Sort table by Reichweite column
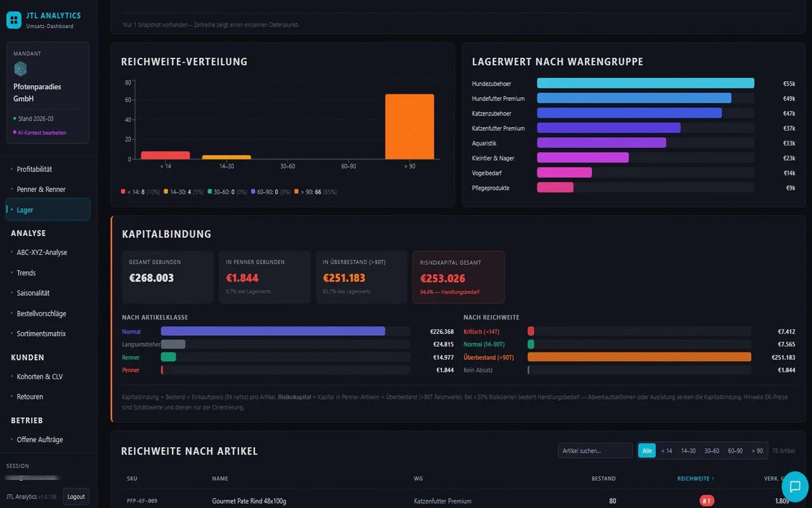812x508 pixels. click(x=695, y=479)
